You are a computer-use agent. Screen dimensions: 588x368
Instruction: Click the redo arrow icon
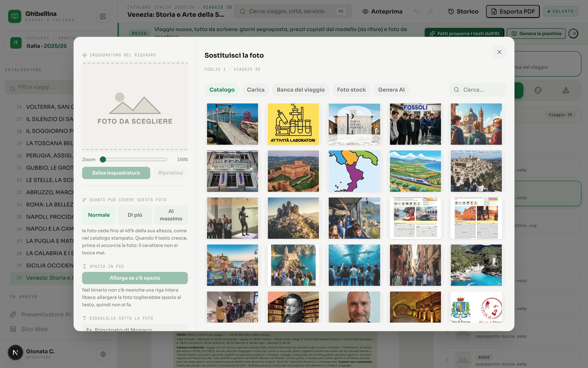coord(430,11)
